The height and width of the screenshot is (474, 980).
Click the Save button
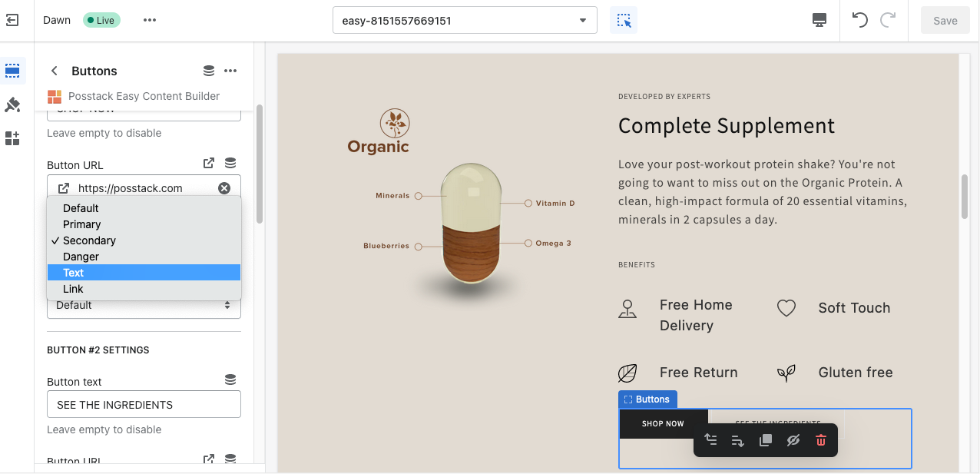945,21
